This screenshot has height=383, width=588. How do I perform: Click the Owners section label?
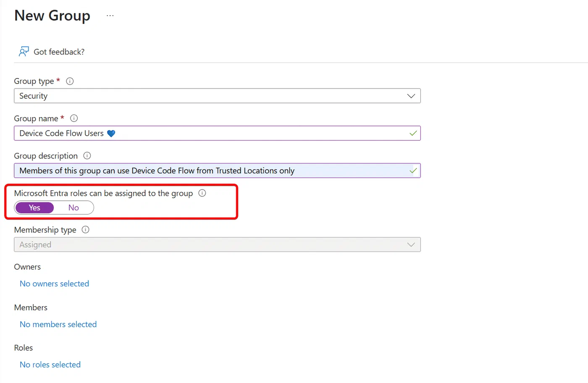(x=27, y=267)
